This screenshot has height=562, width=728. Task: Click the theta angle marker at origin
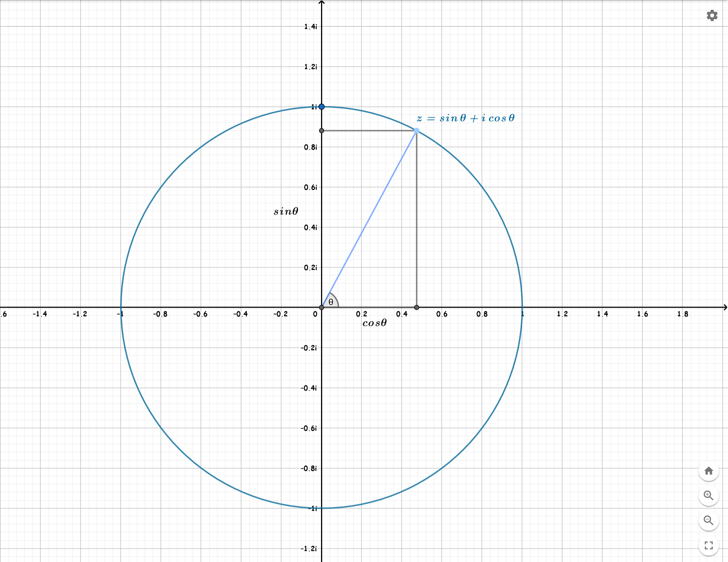click(x=331, y=301)
